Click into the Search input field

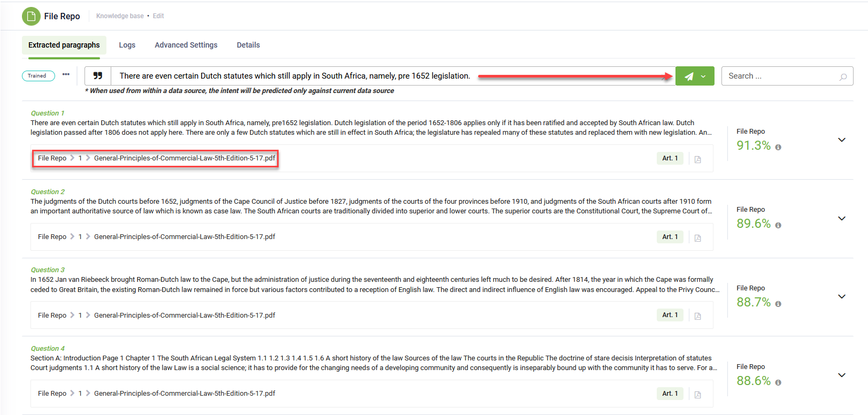coord(778,76)
